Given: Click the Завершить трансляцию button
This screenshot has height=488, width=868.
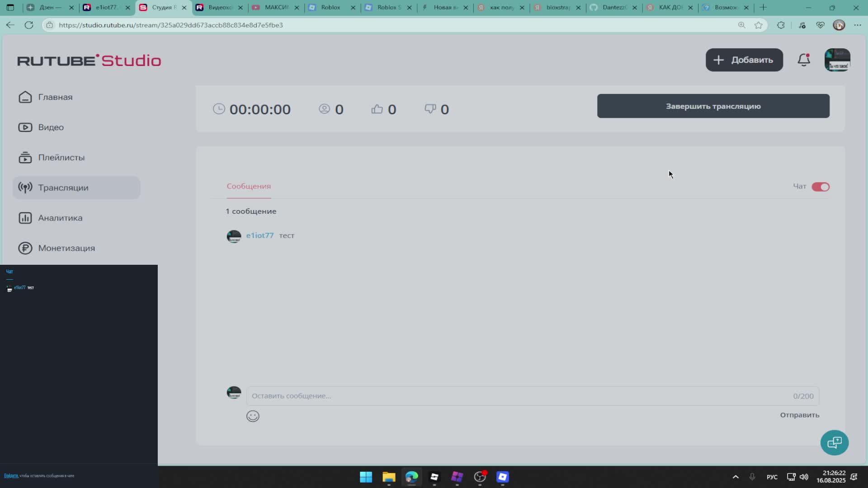Looking at the screenshot, I should click(x=713, y=106).
